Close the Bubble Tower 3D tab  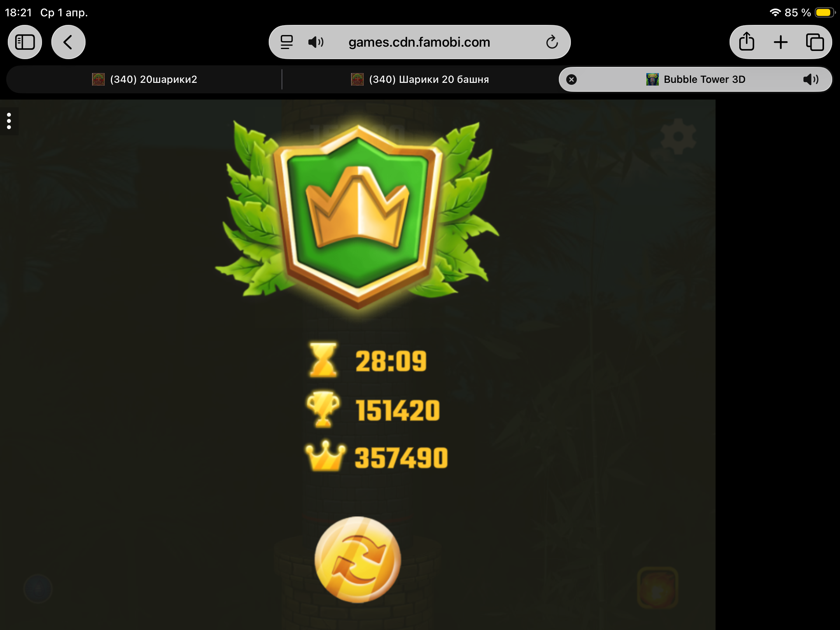click(x=571, y=79)
